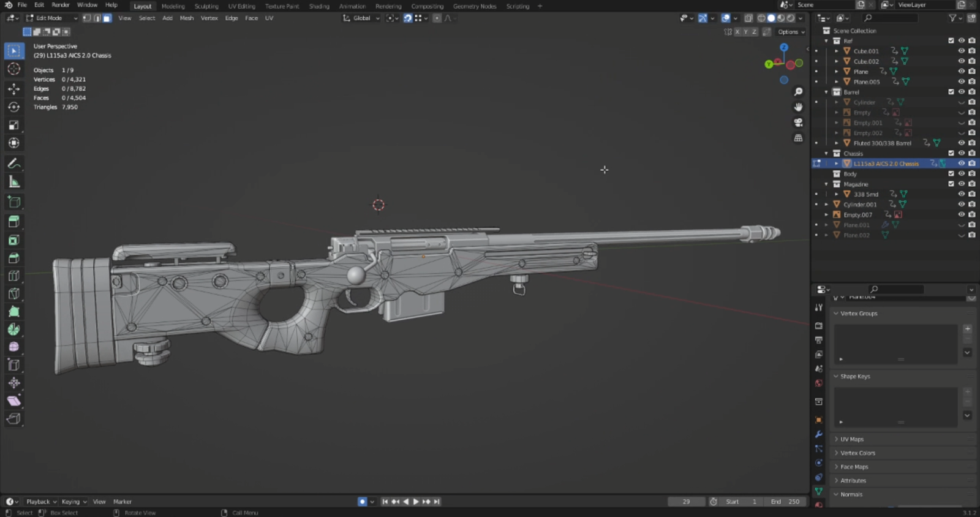Open the File menu
The width and height of the screenshot is (980, 517).
(x=22, y=5)
